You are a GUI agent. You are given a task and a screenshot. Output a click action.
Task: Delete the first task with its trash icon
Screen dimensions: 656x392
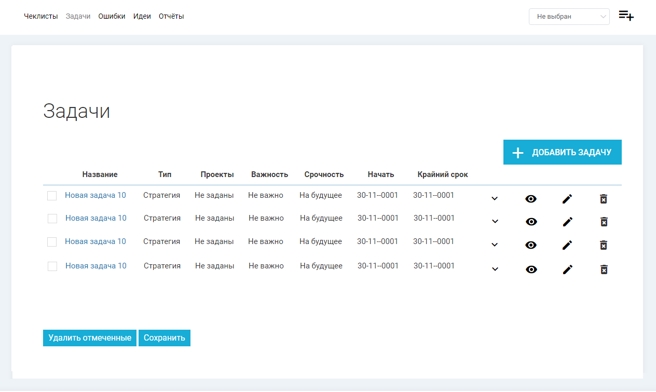[x=603, y=199]
